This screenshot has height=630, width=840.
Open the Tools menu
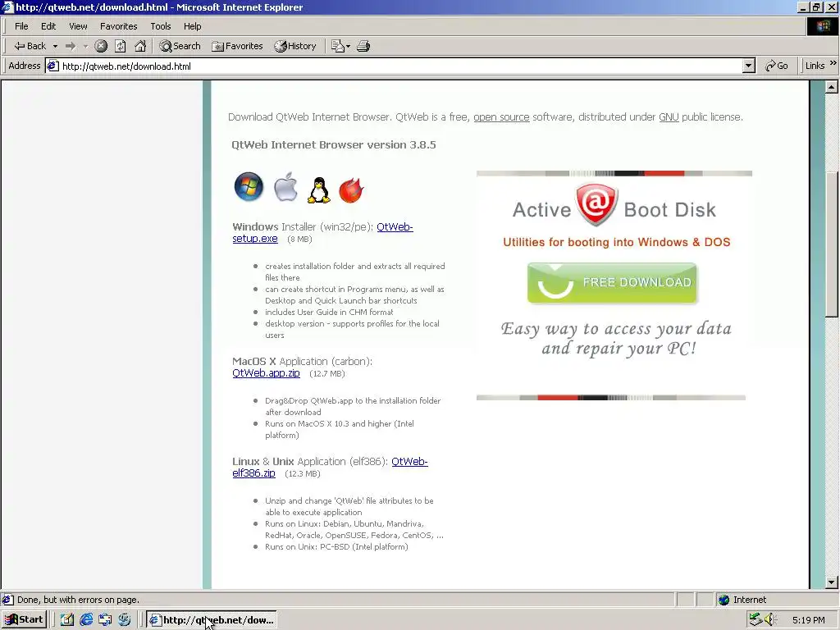point(160,26)
